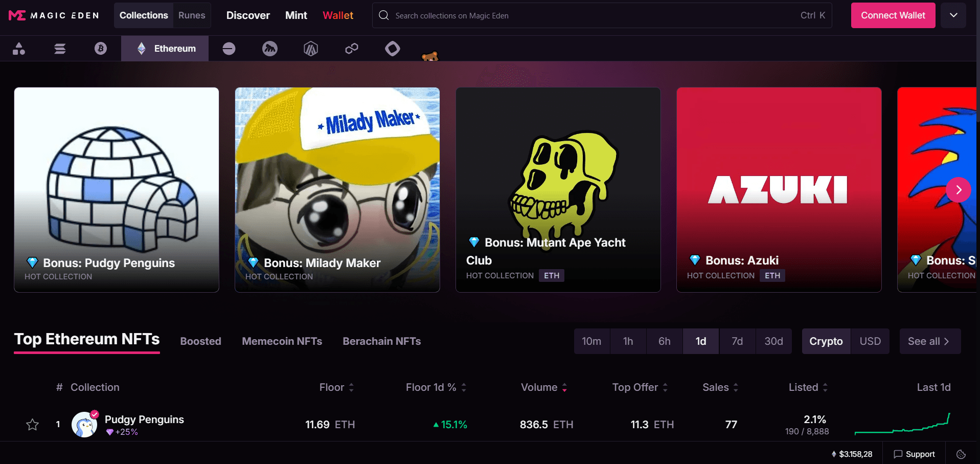Select the Ethereum chain tab
980x464 pixels.
coord(165,49)
